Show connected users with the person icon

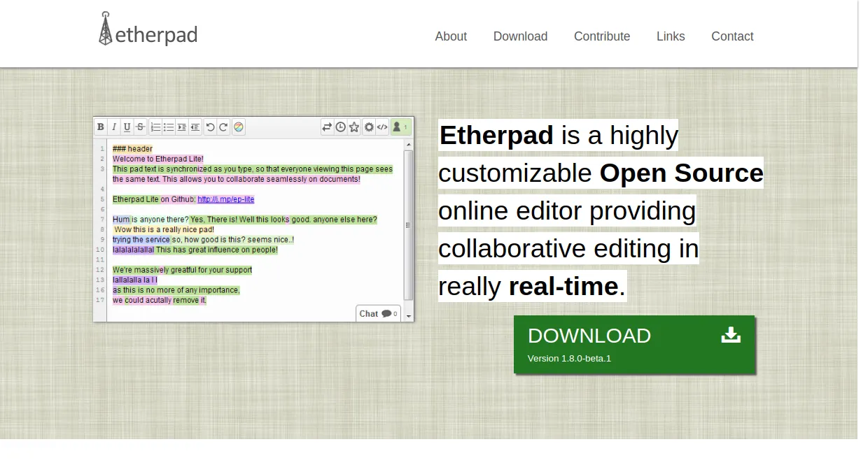pyautogui.click(x=400, y=127)
